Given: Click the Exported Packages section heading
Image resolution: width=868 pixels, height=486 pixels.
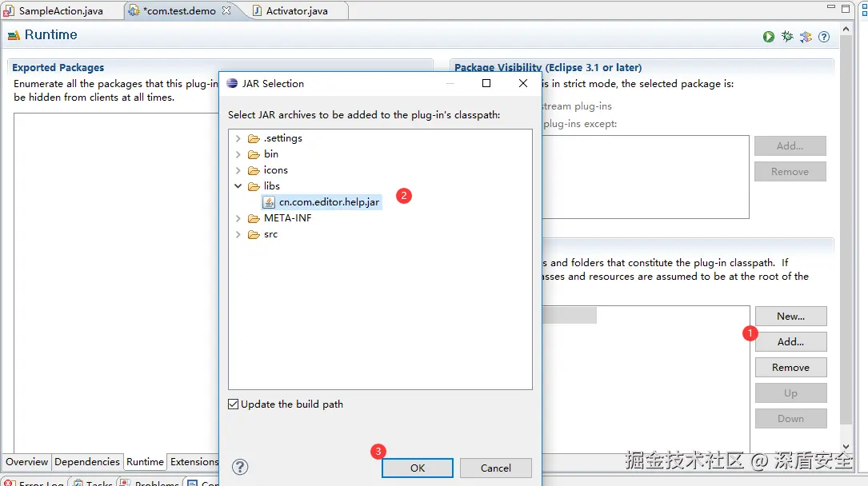Looking at the screenshot, I should [x=58, y=67].
